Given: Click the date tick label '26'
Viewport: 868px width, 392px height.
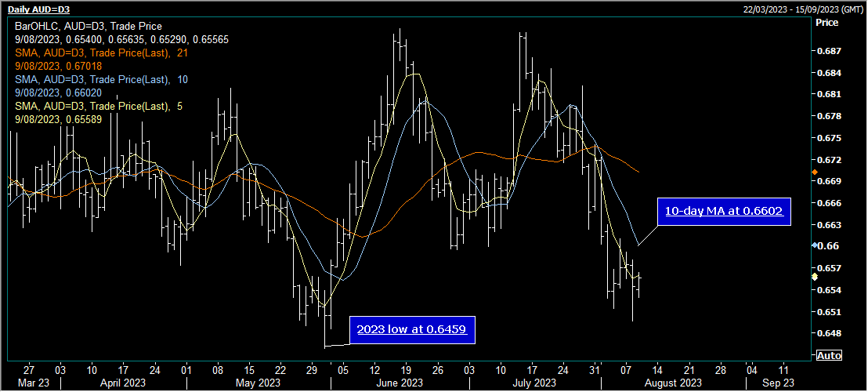Looking at the screenshot, I should (438, 370).
